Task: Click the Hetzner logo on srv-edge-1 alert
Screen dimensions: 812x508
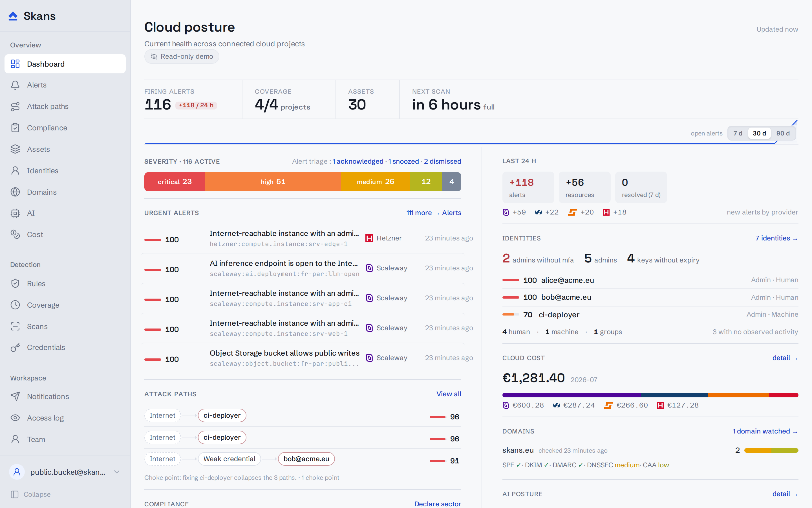Action: click(369, 238)
